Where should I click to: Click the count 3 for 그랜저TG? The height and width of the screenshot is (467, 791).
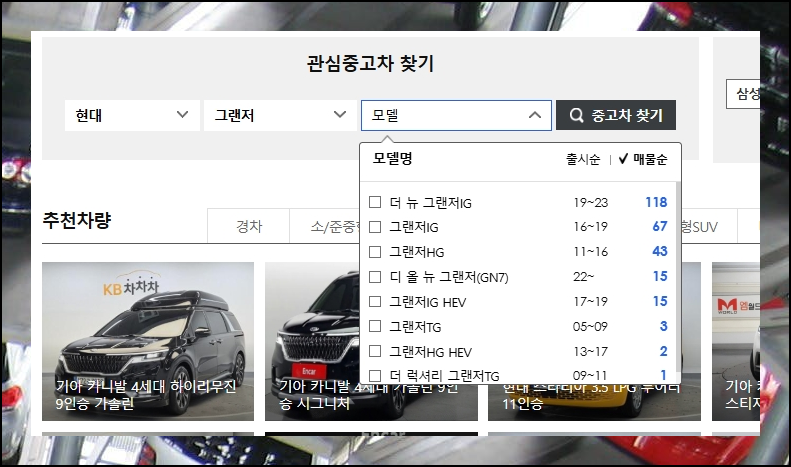(x=663, y=326)
